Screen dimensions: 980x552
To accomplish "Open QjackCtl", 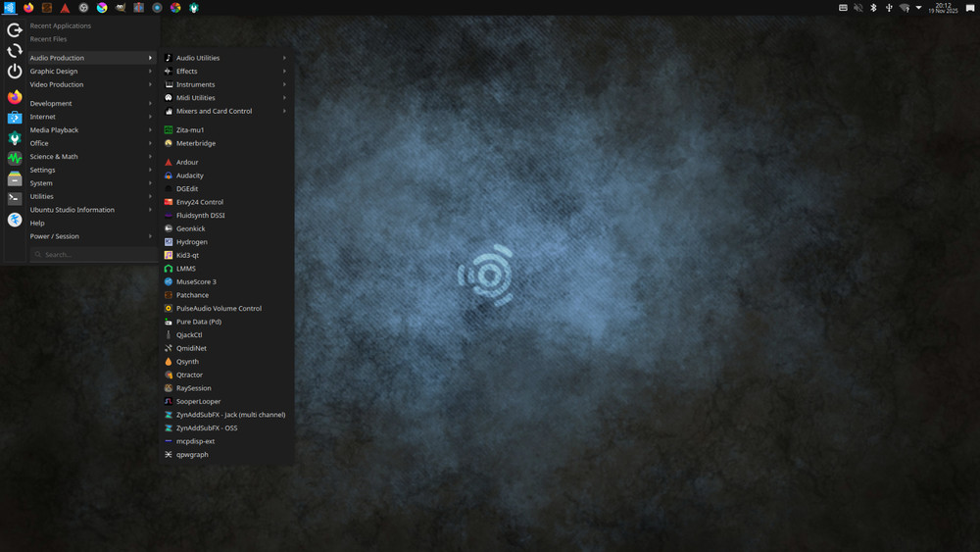I will 226,335.
